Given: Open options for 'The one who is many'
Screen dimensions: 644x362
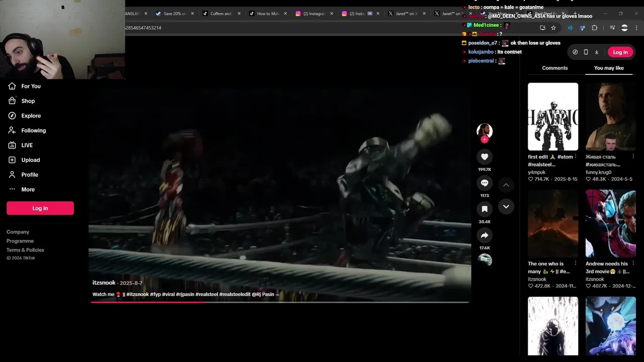Looking at the screenshot, I should tap(576, 263).
